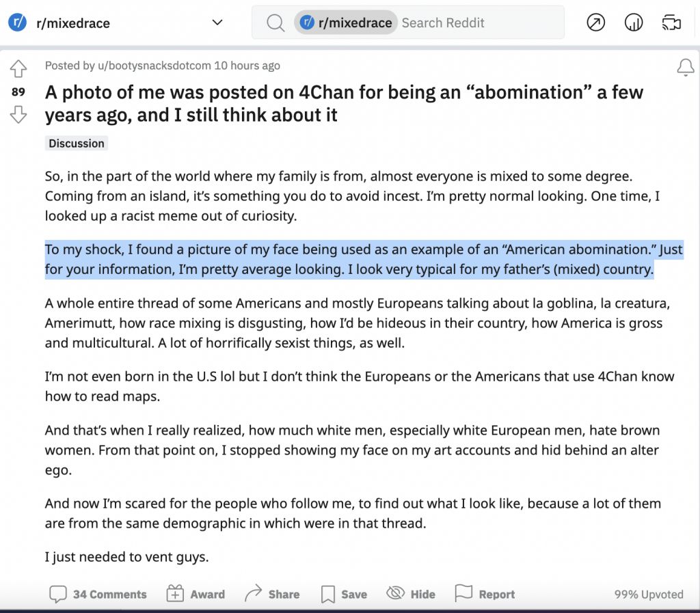Select the Discussion flair tag
This screenshot has height=613, width=700.
click(x=77, y=144)
